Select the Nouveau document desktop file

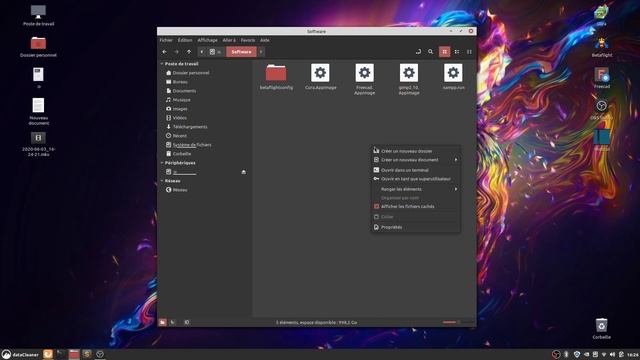tap(38, 111)
